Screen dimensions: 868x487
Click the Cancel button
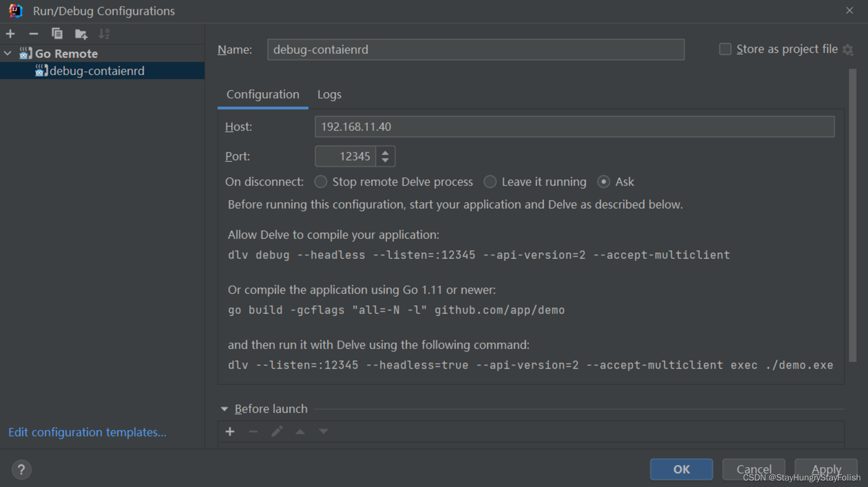pos(754,469)
